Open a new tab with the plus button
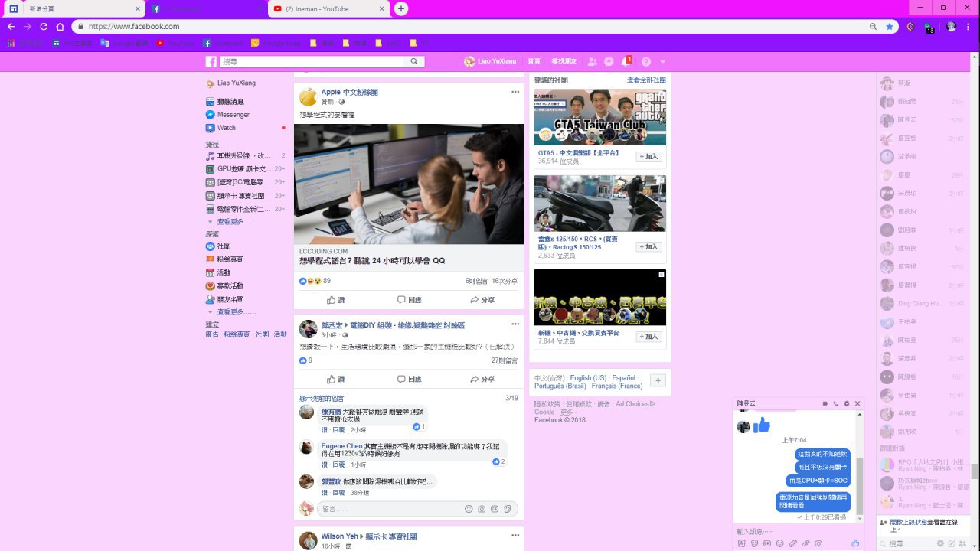This screenshot has height=551, width=980. pos(401,8)
